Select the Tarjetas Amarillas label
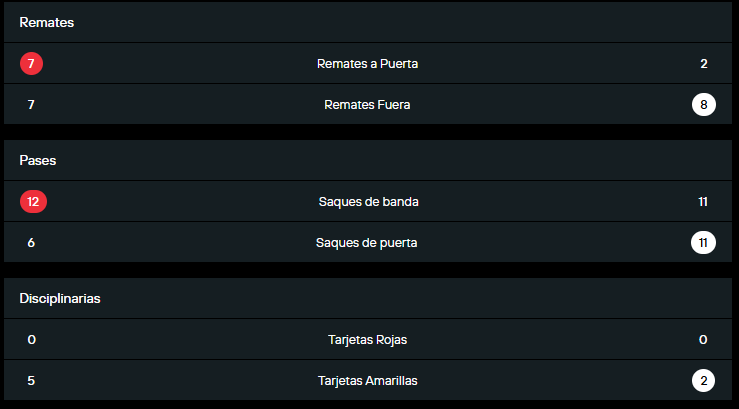Image resolution: width=739 pixels, height=409 pixels. [x=367, y=380]
